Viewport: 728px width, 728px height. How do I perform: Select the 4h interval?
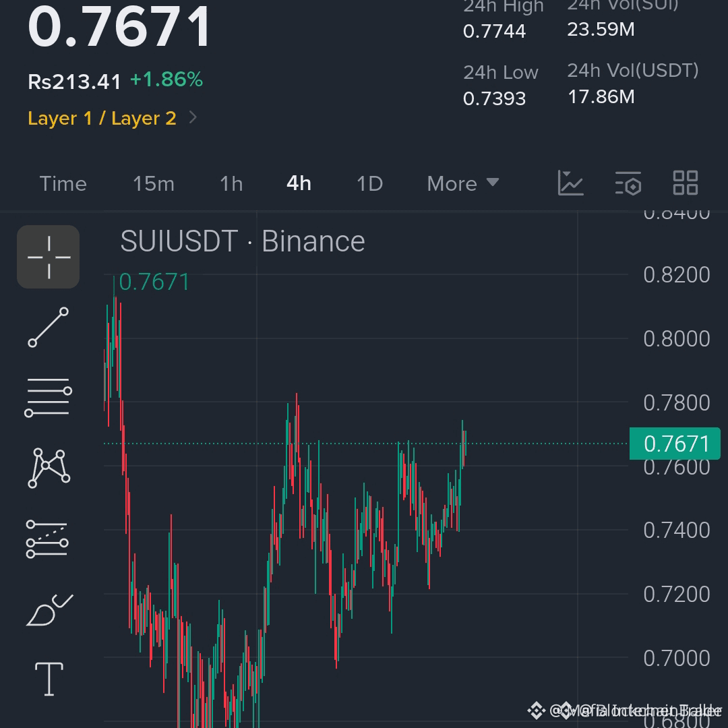(299, 184)
